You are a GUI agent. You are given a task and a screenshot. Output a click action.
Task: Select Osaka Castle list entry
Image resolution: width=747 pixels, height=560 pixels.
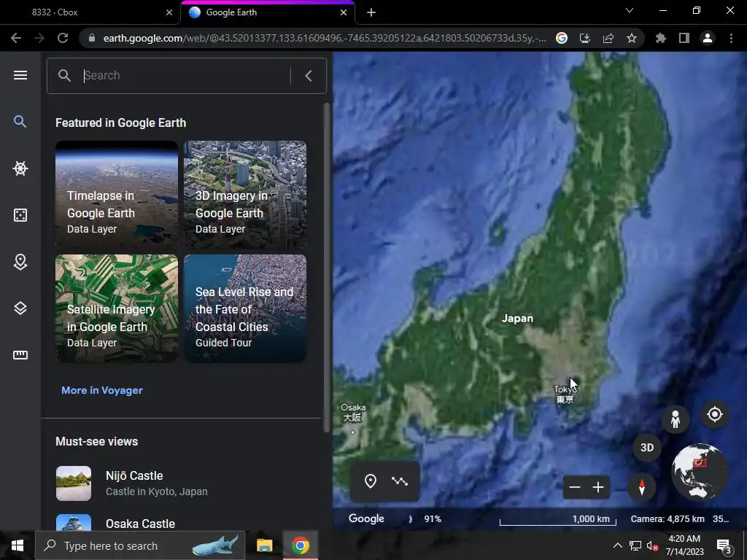(181, 524)
